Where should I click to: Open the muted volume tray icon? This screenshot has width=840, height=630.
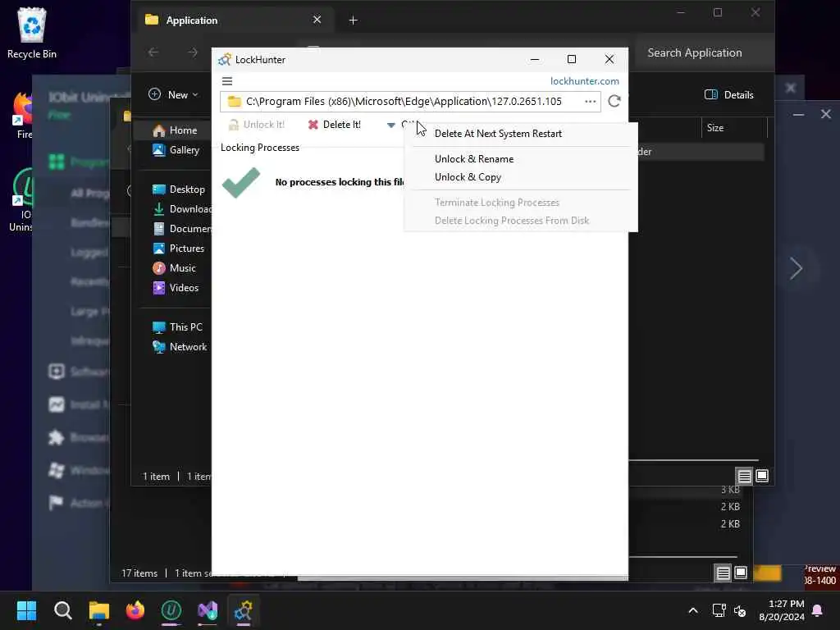740,610
